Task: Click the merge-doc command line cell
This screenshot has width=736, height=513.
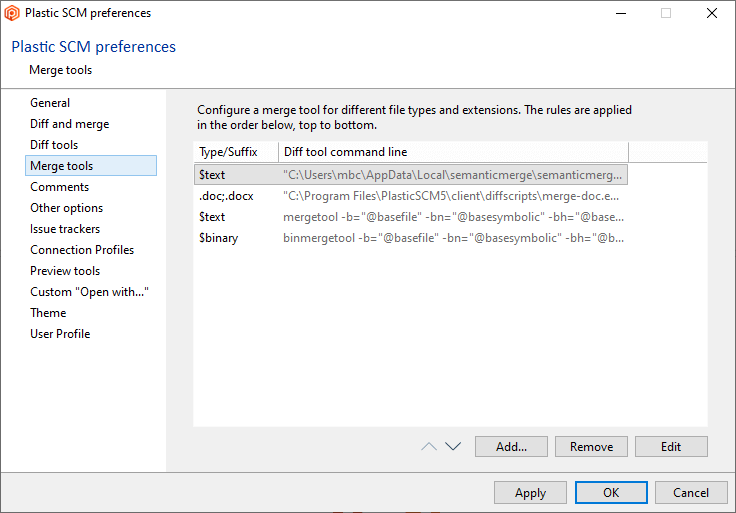Action: point(451,196)
